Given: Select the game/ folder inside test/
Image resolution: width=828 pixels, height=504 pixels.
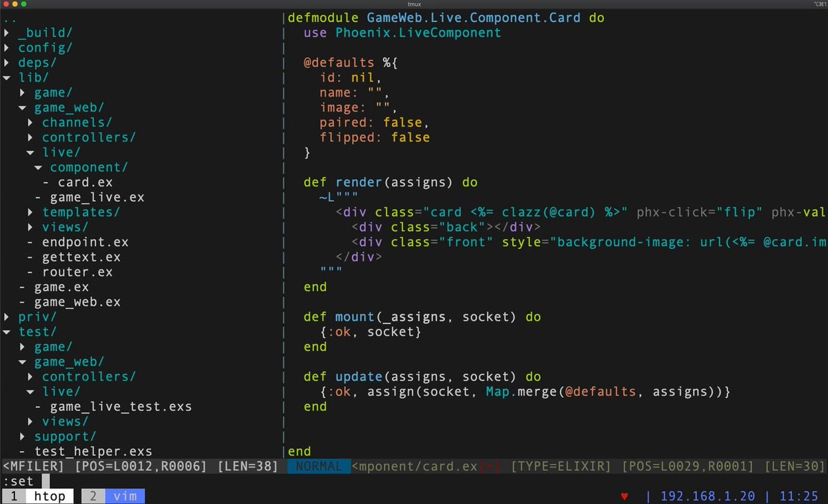Looking at the screenshot, I should tap(53, 347).
